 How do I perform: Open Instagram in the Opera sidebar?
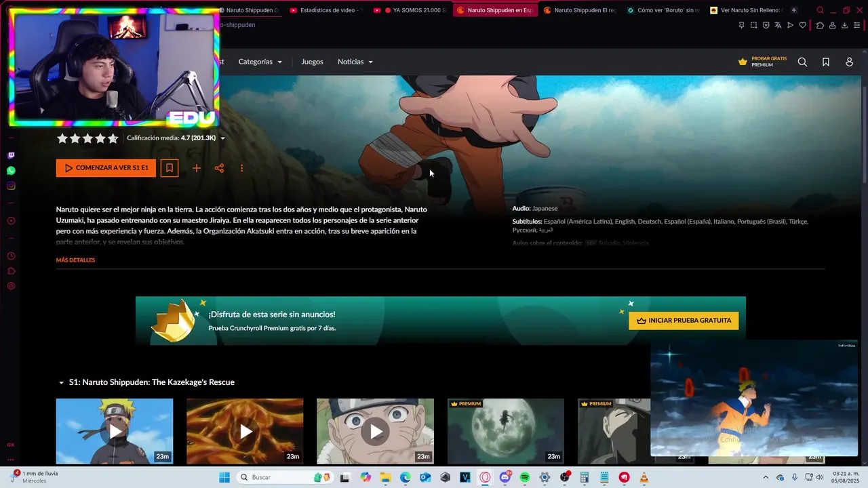(x=11, y=186)
